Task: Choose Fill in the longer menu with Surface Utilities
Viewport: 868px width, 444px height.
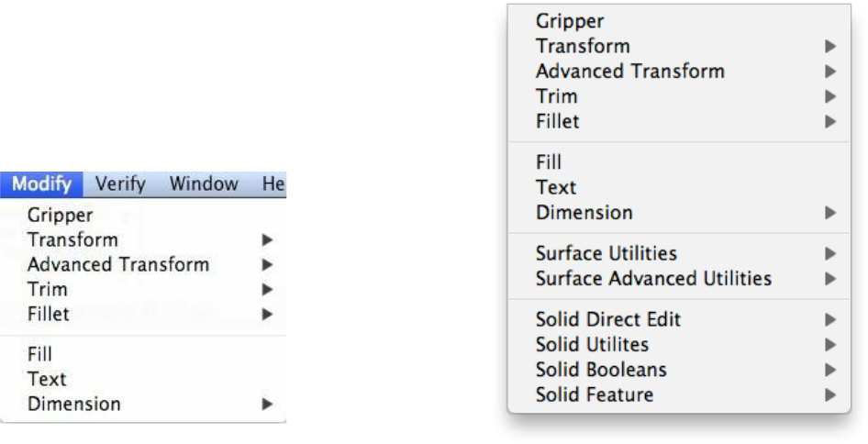Action: 549,163
